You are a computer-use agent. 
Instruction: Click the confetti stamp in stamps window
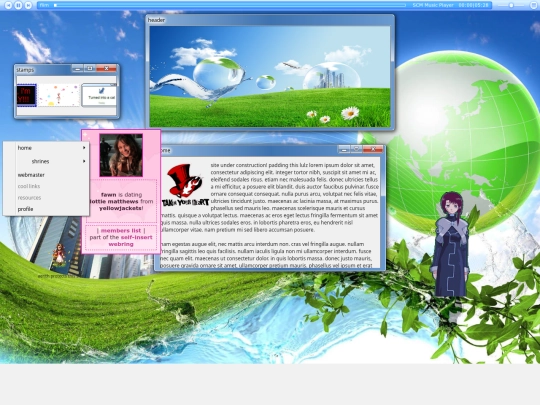coord(59,95)
